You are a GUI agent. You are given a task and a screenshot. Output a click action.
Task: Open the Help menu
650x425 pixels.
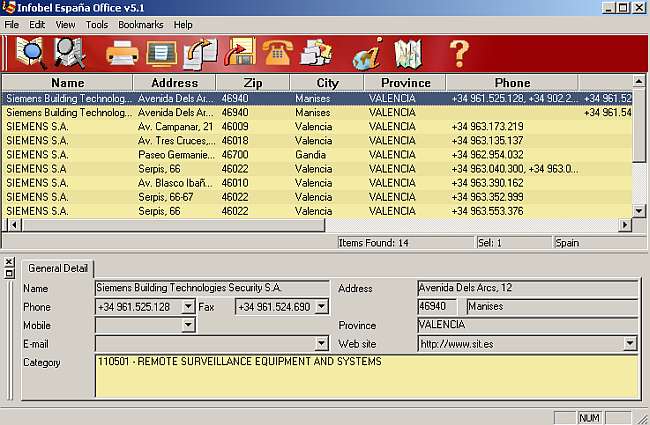tap(183, 25)
